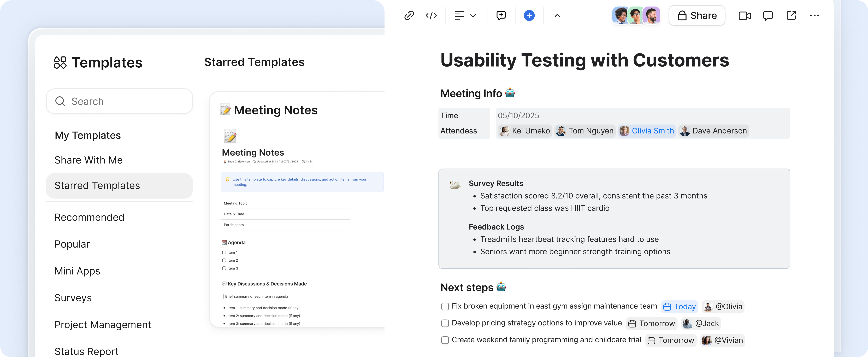The height and width of the screenshot is (357, 868).
Task: Focus the templates Search field
Action: [x=119, y=101]
